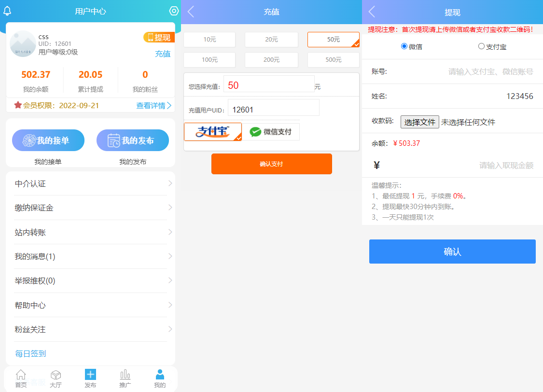The width and height of the screenshot is (543, 392).
Task: Open 我的接单 with the globe icon
Action: (x=48, y=140)
